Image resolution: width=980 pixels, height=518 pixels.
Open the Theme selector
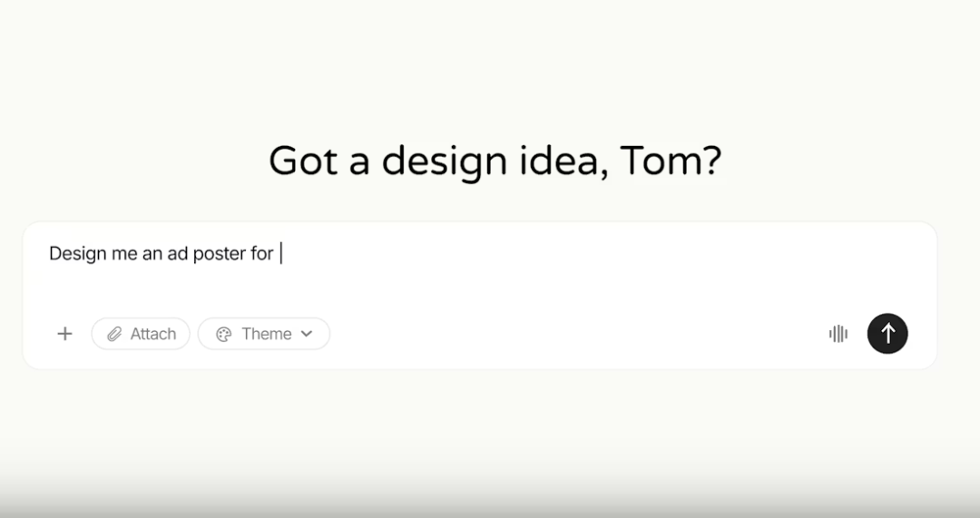[x=264, y=334]
